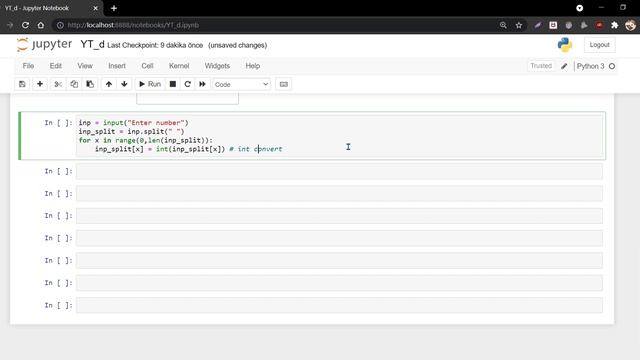Rename notebook via YT_d title

click(x=92, y=44)
